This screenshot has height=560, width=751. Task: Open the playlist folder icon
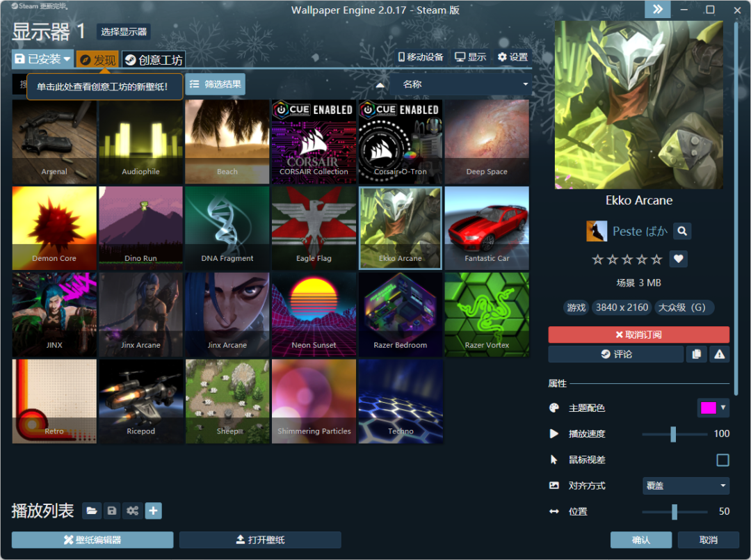click(x=92, y=511)
